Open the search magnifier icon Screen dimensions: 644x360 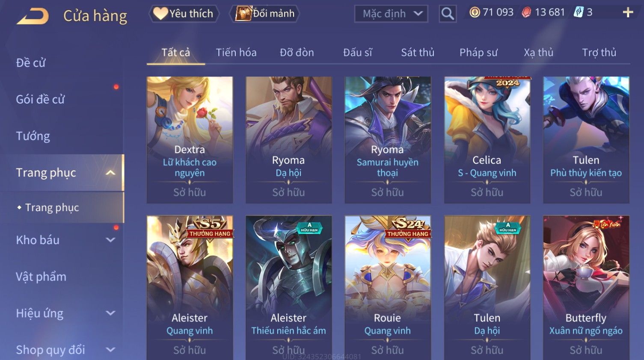(447, 14)
